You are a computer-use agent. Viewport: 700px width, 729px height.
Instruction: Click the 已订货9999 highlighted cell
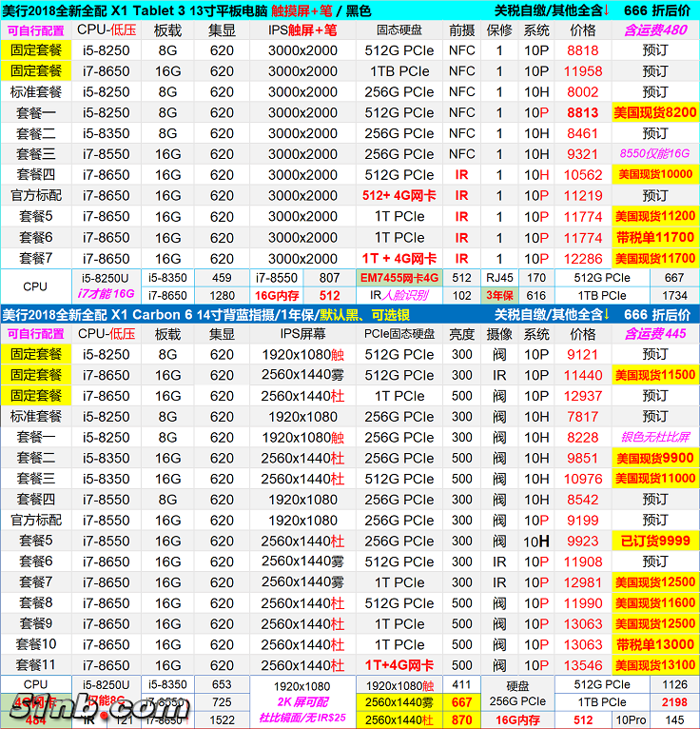(654, 542)
